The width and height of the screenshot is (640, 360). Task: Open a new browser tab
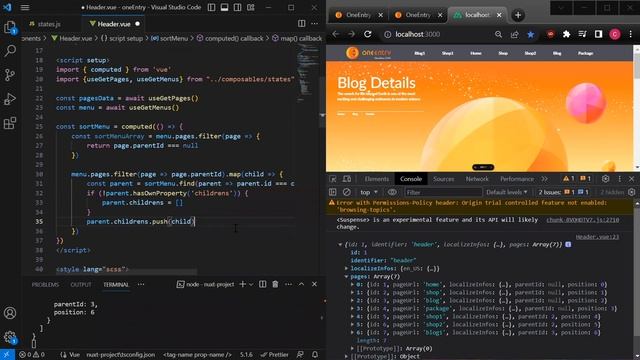click(x=518, y=16)
